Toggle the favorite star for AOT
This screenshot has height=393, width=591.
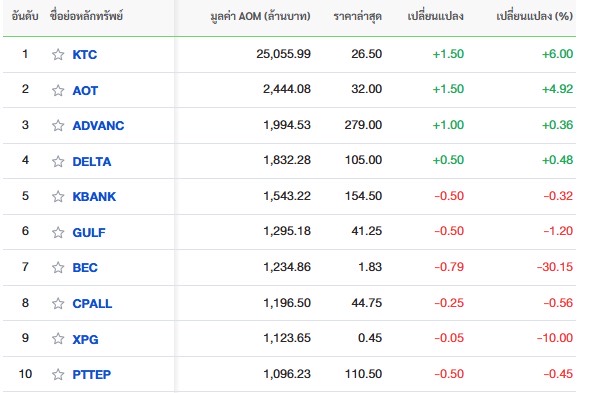[58, 90]
